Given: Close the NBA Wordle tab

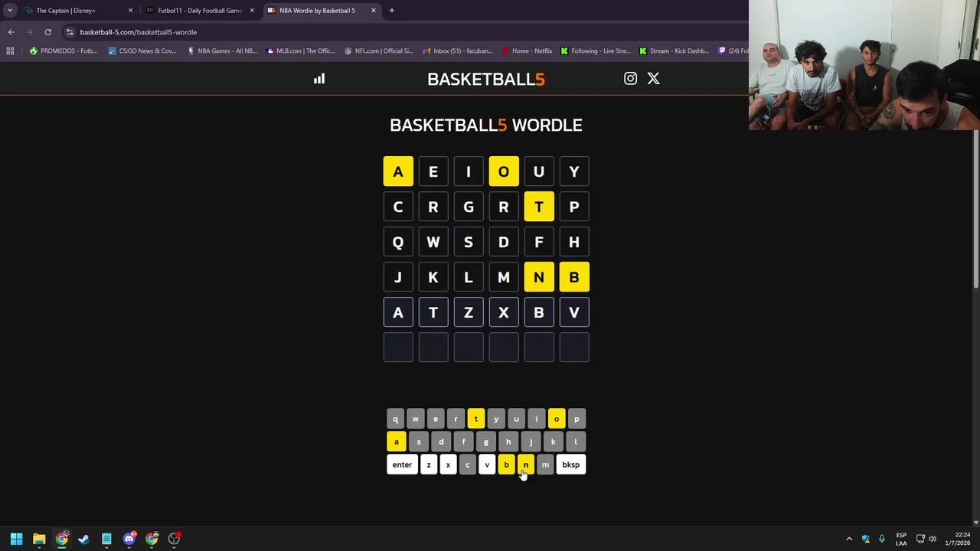Looking at the screenshot, I should coord(374,11).
